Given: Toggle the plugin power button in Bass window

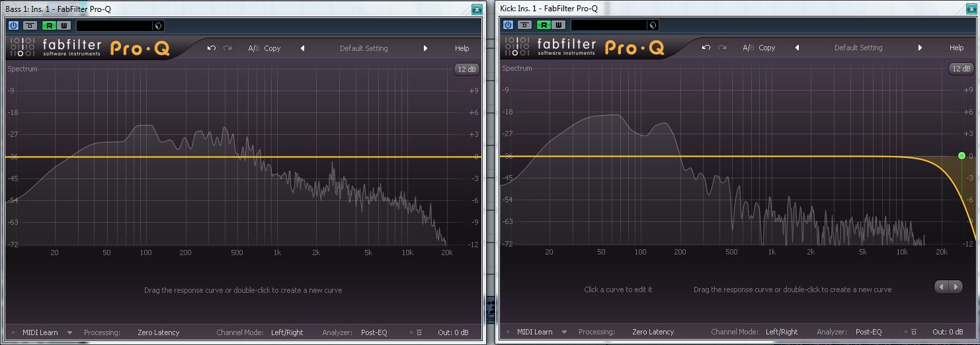Looking at the screenshot, I should (x=13, y=26).
